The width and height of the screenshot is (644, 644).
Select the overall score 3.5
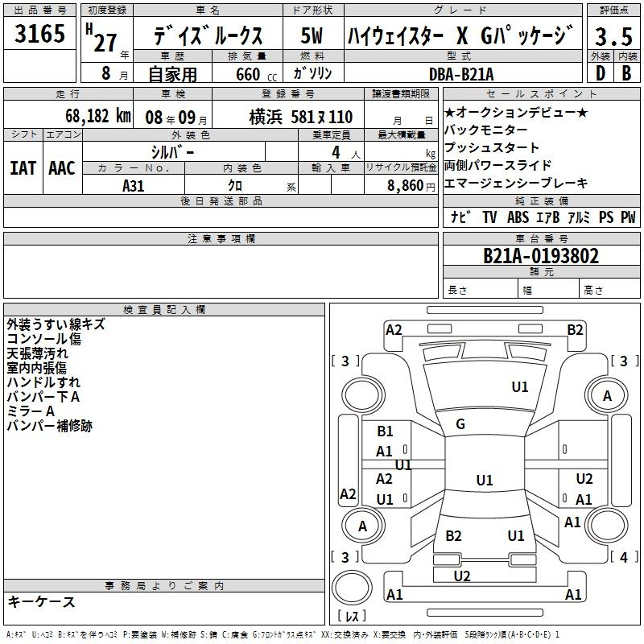(x=614, y=36)
